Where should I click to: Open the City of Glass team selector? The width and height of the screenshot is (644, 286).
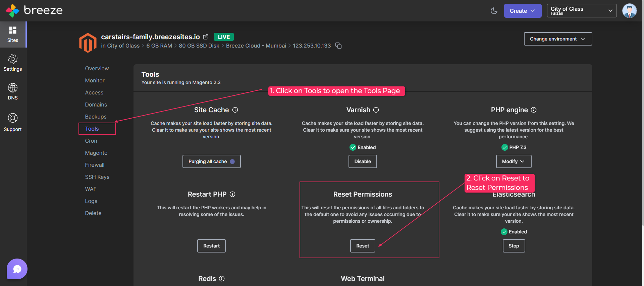582,11
